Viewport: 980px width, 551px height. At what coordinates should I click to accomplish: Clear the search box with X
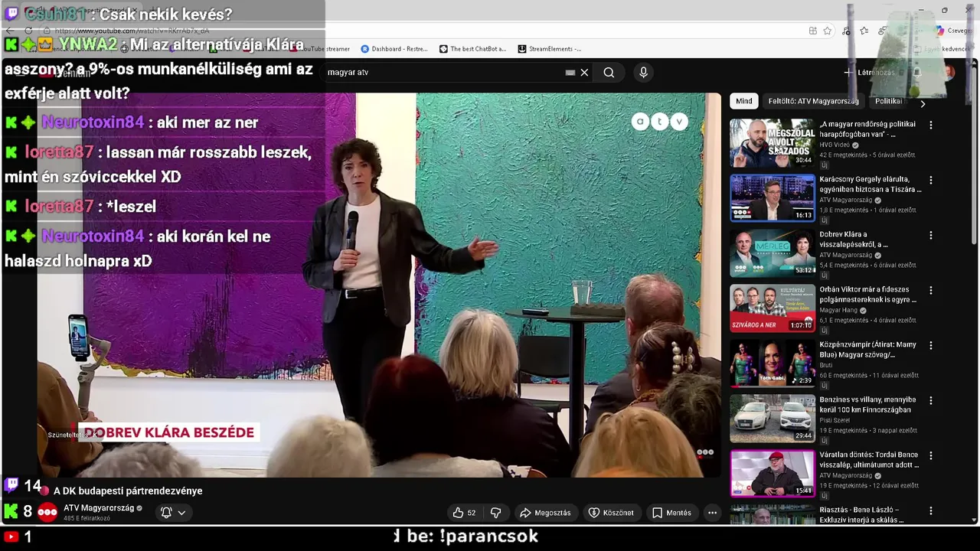pos(584,73)
